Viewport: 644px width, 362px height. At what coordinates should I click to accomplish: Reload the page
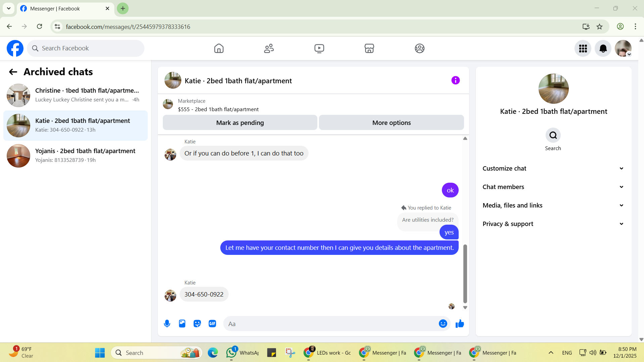pyautogui.click(x=40, y=27)
